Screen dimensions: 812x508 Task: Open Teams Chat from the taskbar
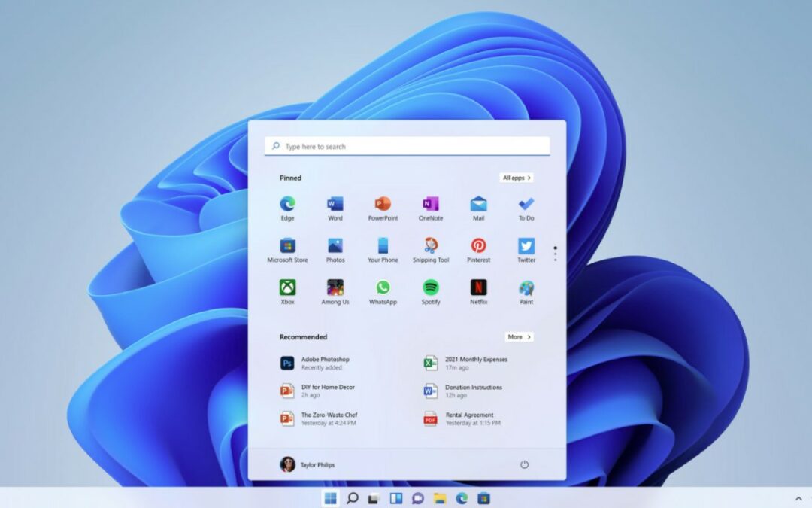pyautogui.click(x=417, y=497)
